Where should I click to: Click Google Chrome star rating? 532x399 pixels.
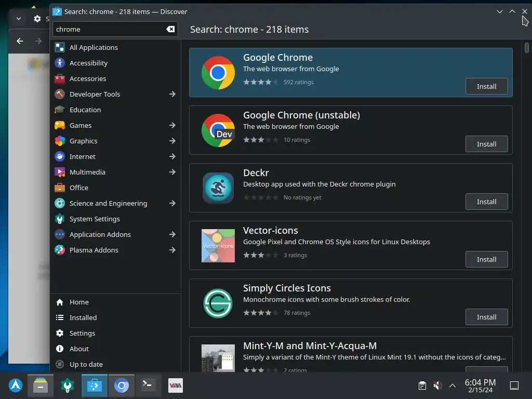point(261,82)
